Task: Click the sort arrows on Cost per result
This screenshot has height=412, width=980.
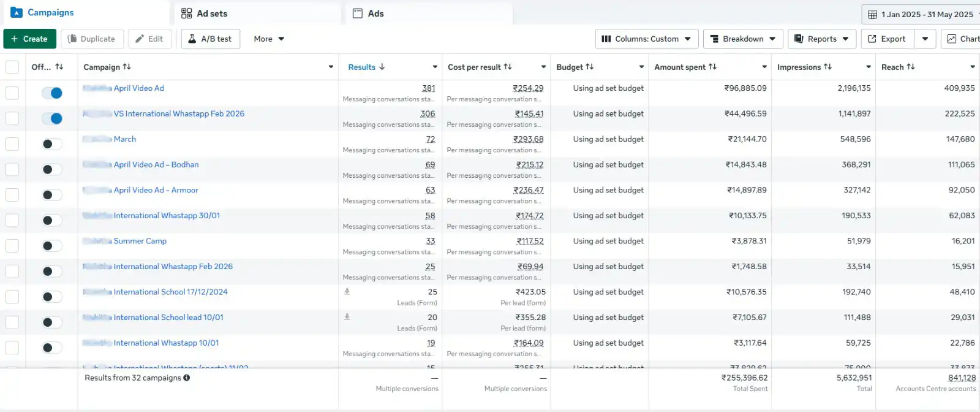Action: pos(508,67)
